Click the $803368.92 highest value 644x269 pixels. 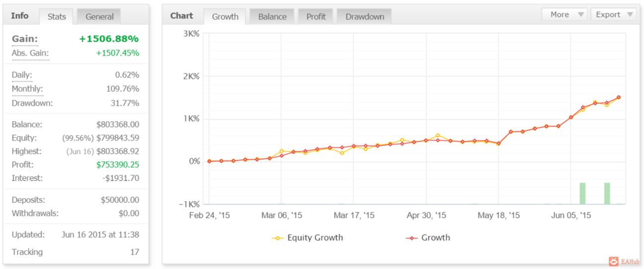click(x=117, y=151)
